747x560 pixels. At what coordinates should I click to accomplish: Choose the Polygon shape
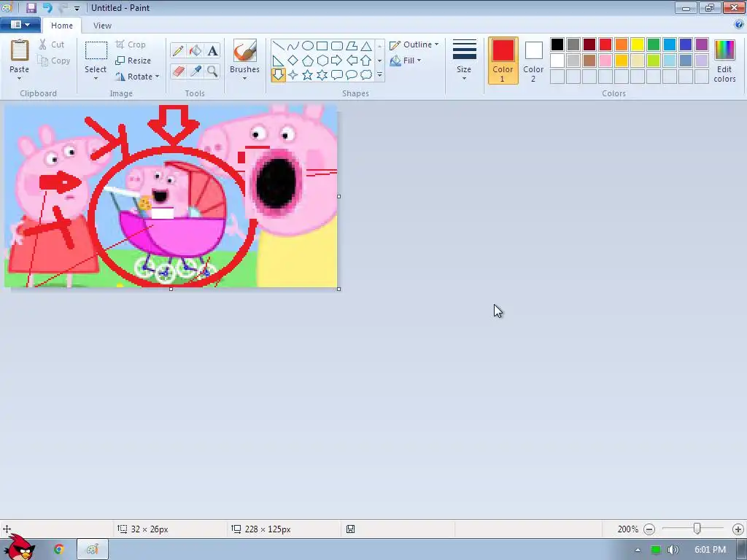click(x=352, y=46)
